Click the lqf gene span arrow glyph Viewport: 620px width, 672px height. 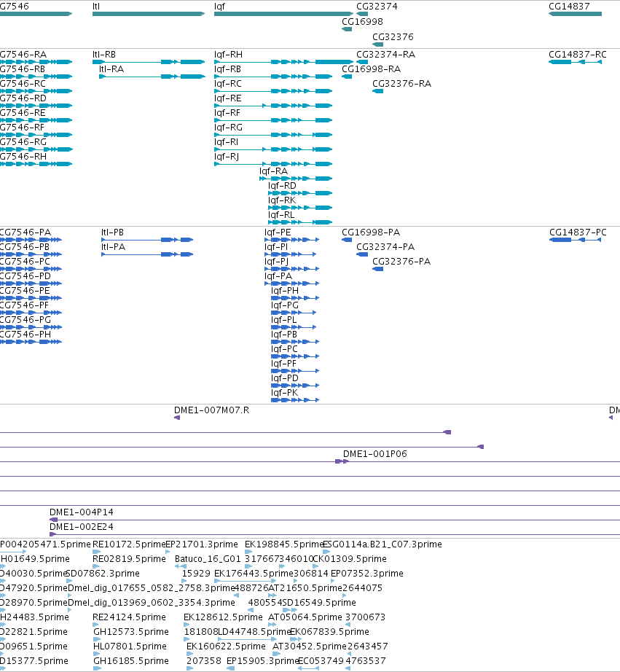283,14
